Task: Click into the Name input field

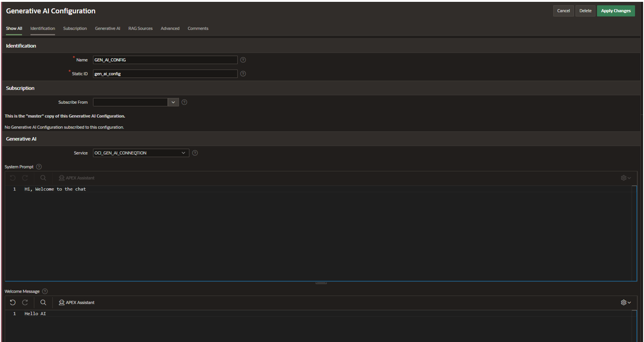Action: (x=165, y=60)
